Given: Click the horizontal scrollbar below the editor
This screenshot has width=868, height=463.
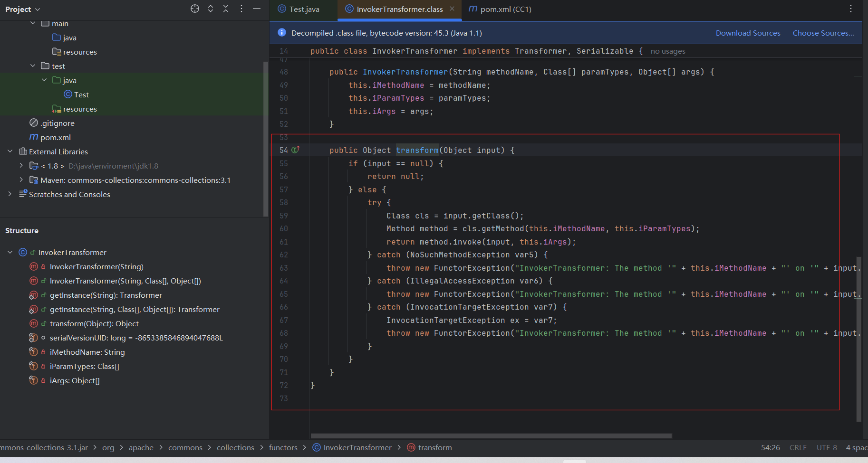Looking at the screenshot, I should 491,436.
